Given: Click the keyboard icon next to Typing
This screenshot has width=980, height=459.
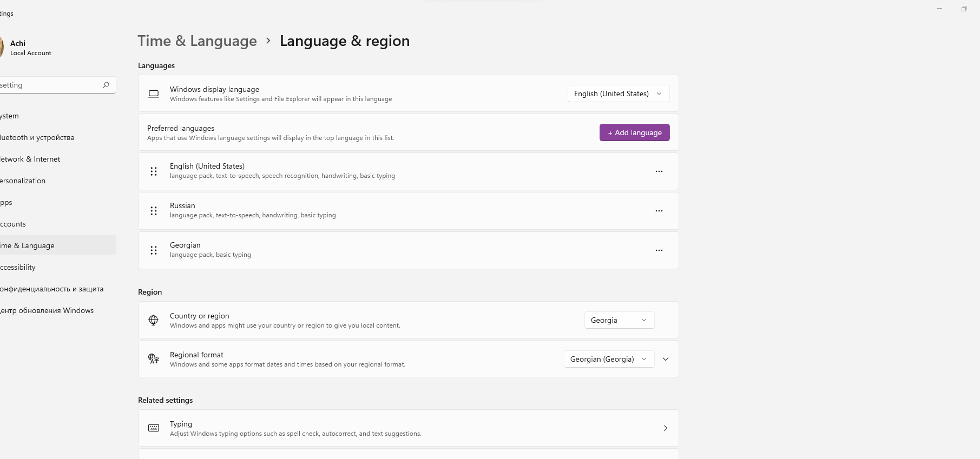Looking at the screenshot, I should tap(154, 428).
